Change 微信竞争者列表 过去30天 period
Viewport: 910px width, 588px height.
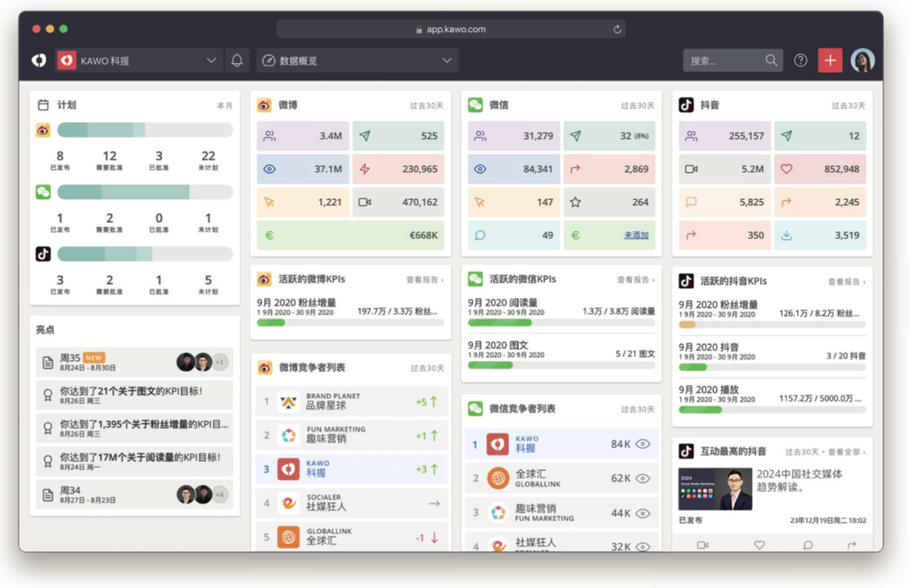coord(637,409)
